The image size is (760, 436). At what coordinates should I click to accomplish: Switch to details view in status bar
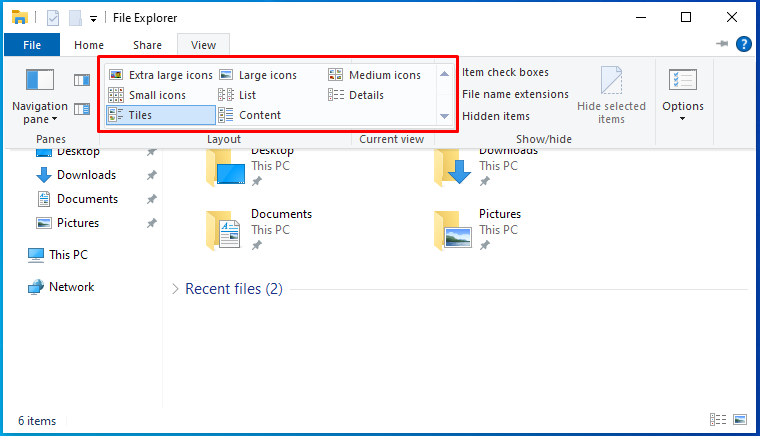tap(718, 420)
